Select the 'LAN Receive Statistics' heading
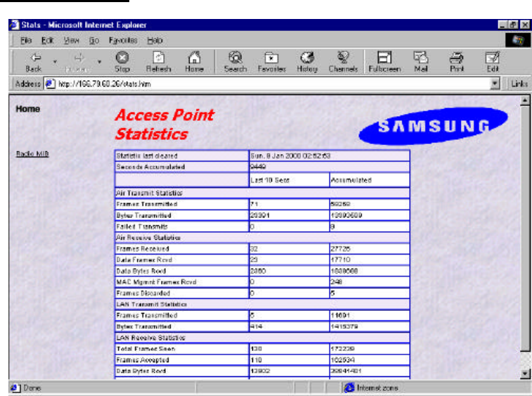The width and height of the screenshot is (532, 396). [150, 338]
